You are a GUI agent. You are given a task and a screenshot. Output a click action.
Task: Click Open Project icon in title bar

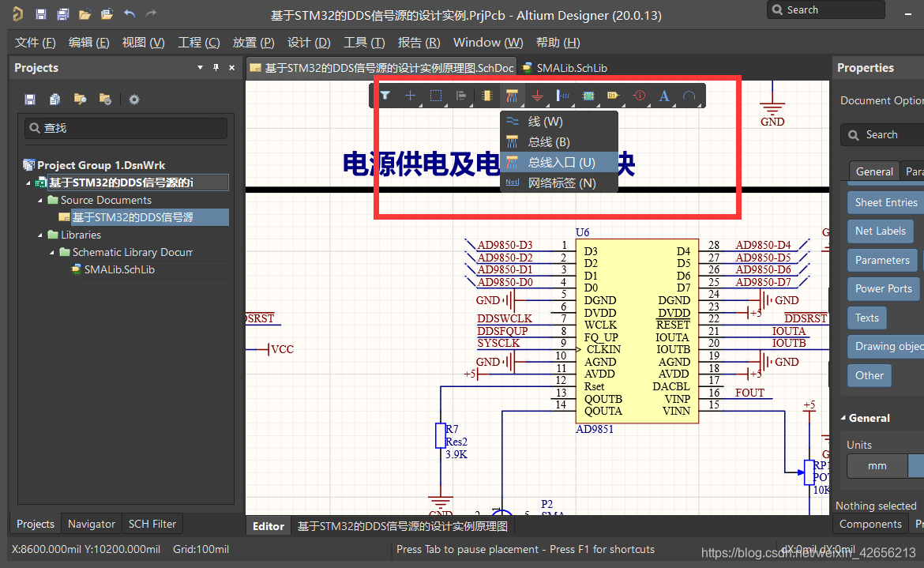pyautogui.click(x=107, y=14)
